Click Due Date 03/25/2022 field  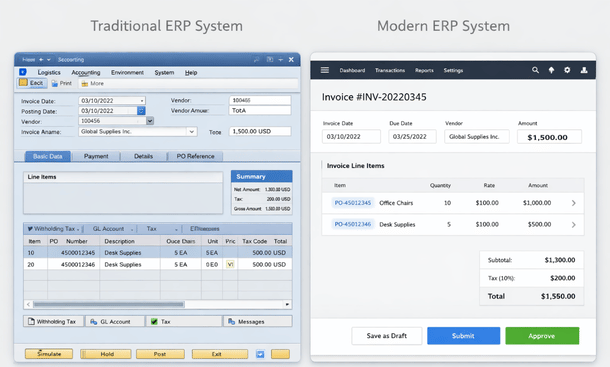pos(412,137)
